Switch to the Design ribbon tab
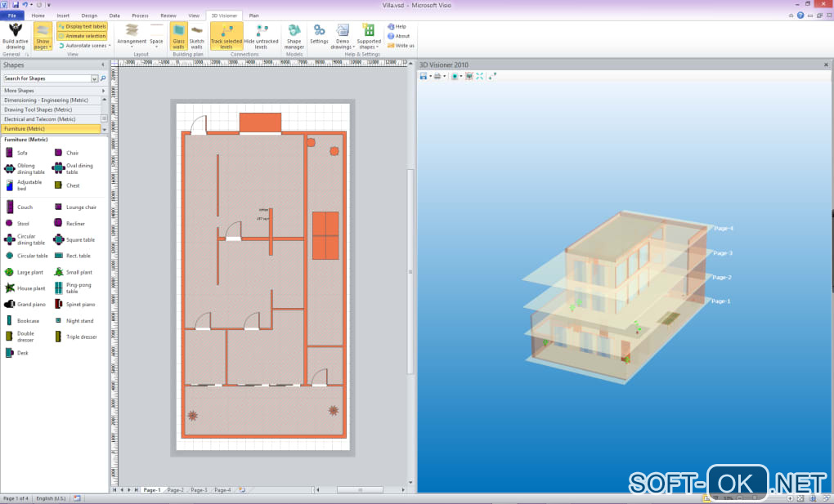Image resolution: width=834 pixels, height=504 pixels. (x=89, y=16)
